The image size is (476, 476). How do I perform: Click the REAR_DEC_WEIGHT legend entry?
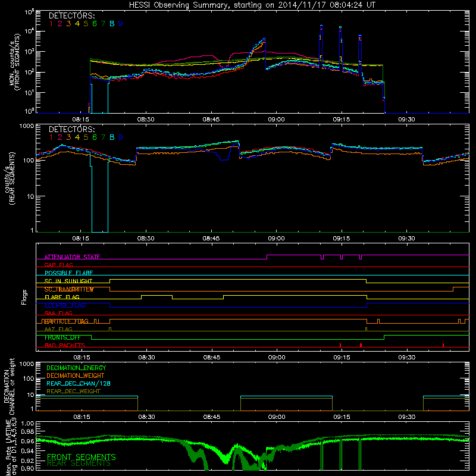pyautogui.click(x=73, y=392)
